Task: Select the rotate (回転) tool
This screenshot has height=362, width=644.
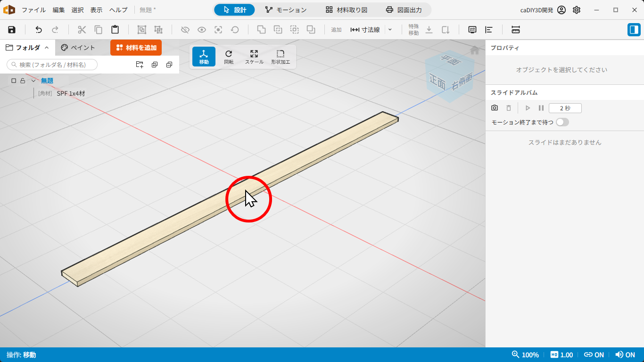Action: click(229, 57)
